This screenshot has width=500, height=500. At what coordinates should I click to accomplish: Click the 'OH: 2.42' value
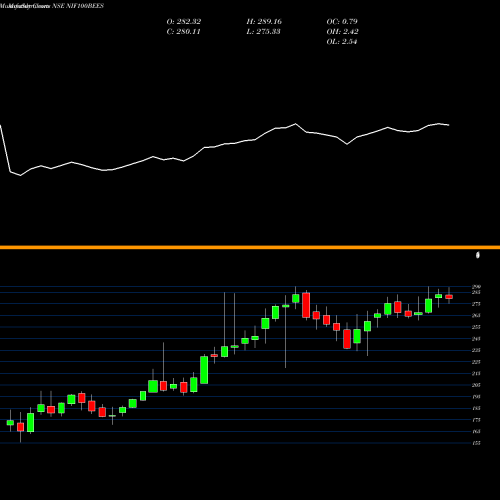point(342,32)
